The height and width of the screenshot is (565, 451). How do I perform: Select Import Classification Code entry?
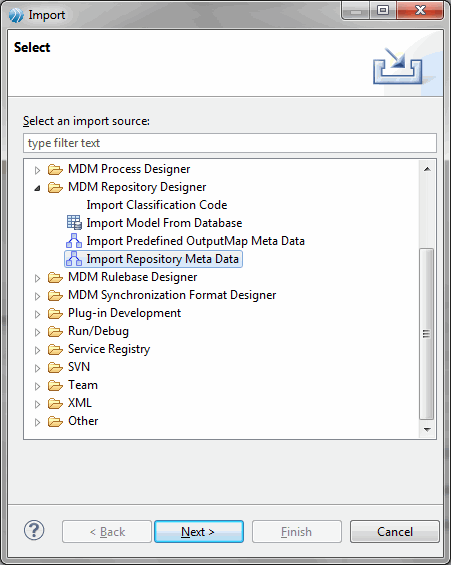click(x=157, y=205)
